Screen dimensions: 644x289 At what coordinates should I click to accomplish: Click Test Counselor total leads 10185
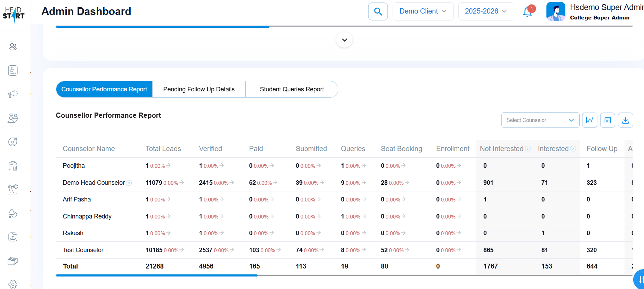coord(154,250)
